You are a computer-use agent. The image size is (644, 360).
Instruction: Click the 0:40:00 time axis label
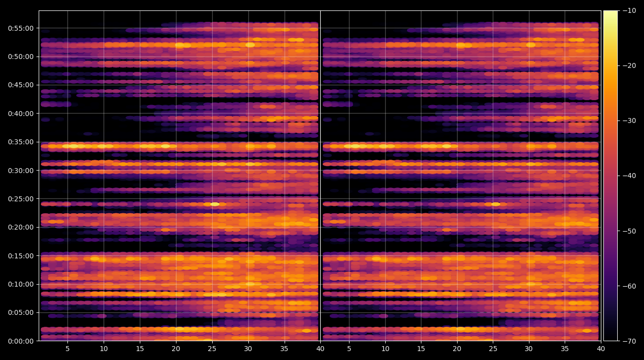[20, 114]
